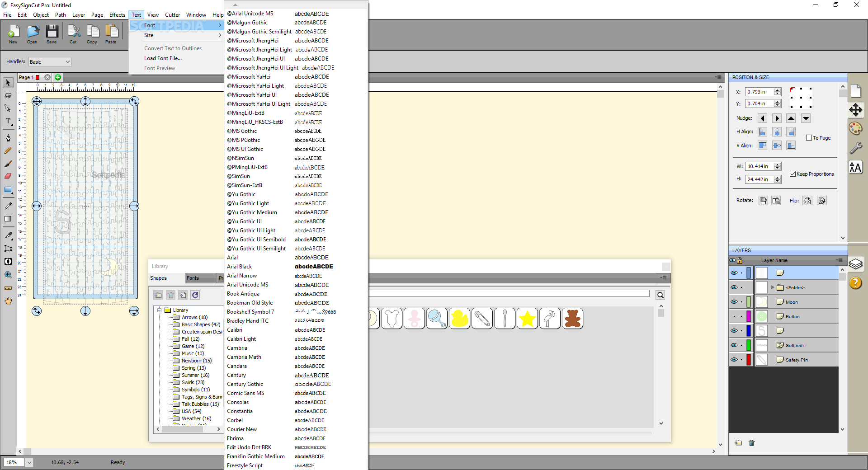868x470 pixels.
Task: Select the Pen drawing tool
Action: pyautogui.click(x=8, y=138)
